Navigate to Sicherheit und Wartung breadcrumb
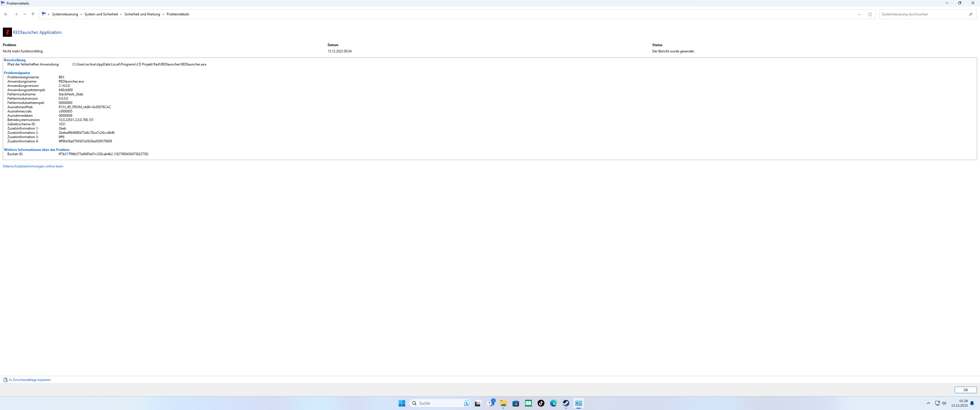This screenshot has height=410, width=980. coord(142,15)
